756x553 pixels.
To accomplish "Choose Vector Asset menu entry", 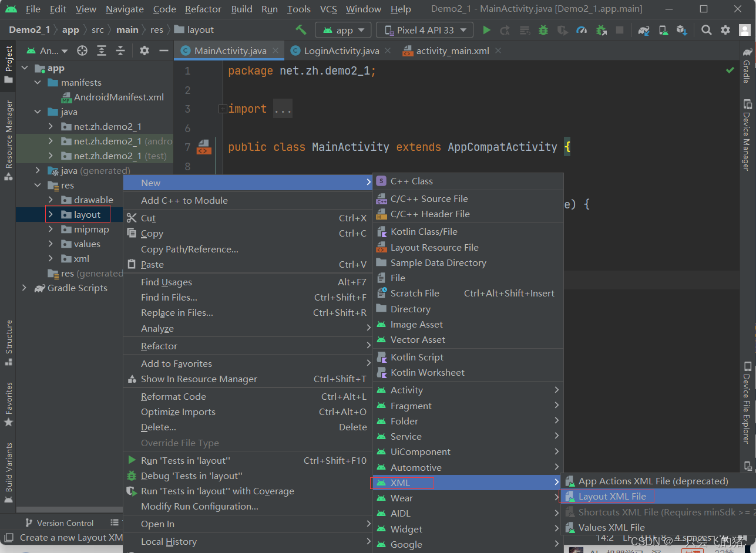I will tap(468, 340).
